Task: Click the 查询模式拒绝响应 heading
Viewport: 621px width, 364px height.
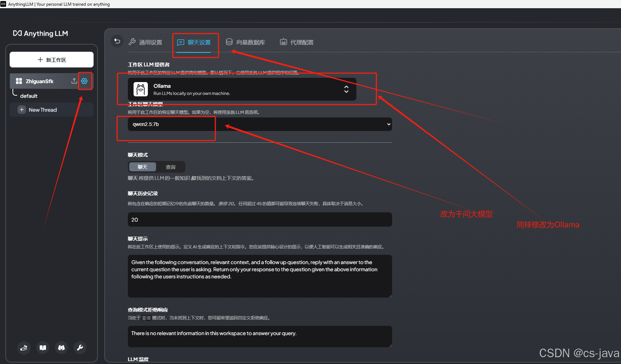Action: point(148,310)
